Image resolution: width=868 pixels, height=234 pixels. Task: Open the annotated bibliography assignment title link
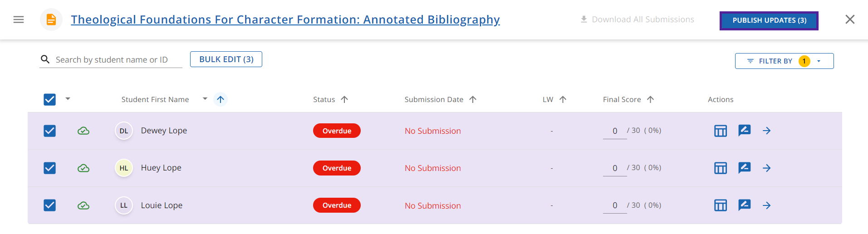pyautogui.click(x=285, y=19)
